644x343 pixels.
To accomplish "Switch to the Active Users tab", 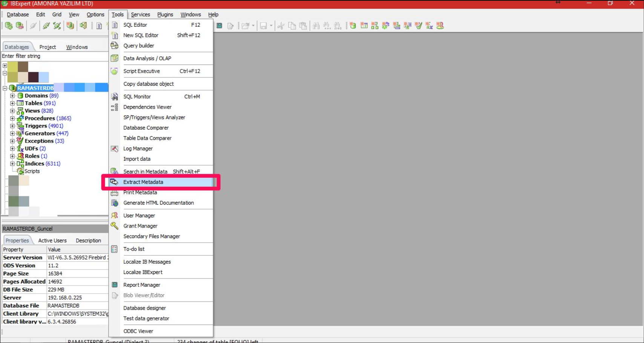I will [x=52, y=240].
